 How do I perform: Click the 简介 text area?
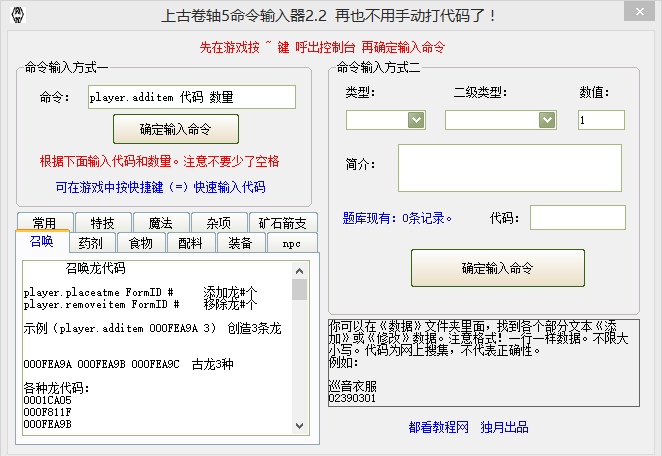[x=510, y=168]
